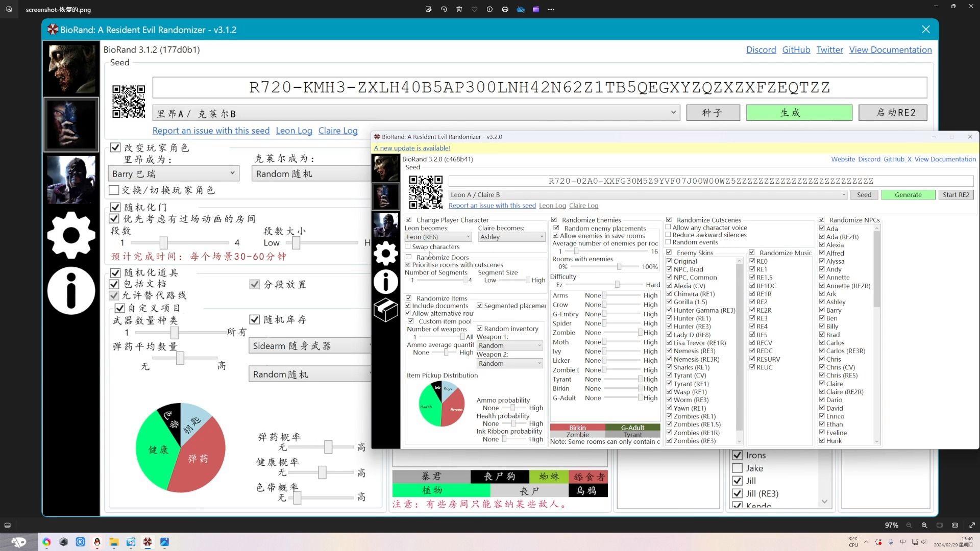Check the 'Jake' NPC checkbox in v3.1.2
Viewport: 980px width, 551px height.
[x=737, y=468]
